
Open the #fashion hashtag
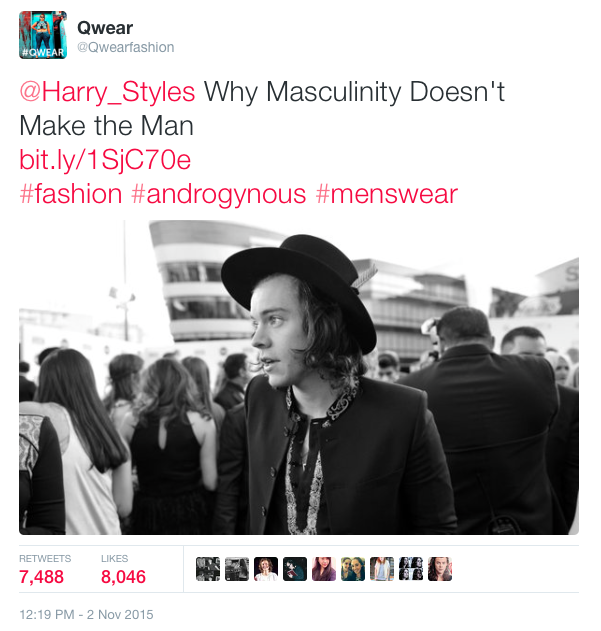point(71,194)
